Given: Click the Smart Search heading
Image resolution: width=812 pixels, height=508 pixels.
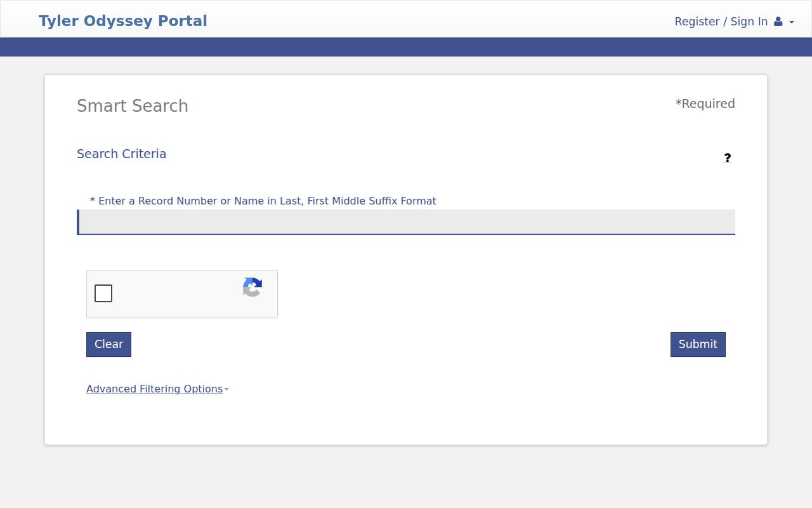Looking at the screenshot, I should point(133,106).
